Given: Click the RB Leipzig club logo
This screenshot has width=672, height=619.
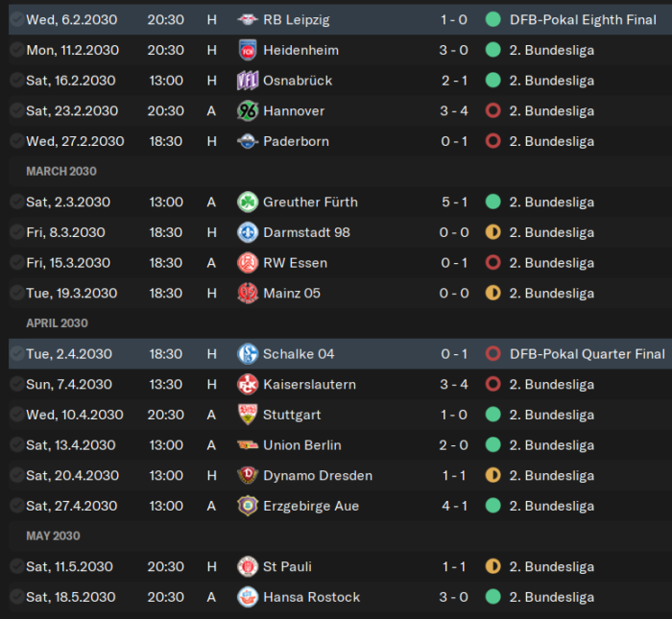Looking at the screenshot, I should point(248,20).
